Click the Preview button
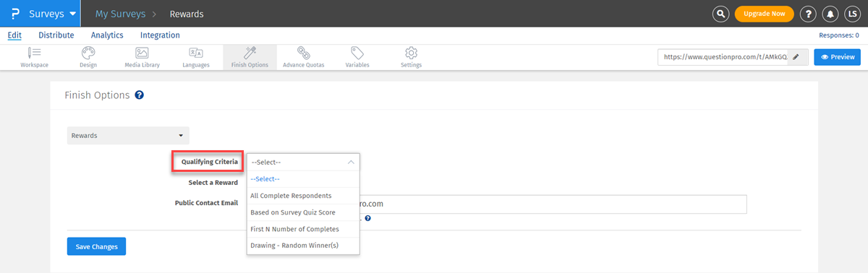This screenshot has width=868, height=273. (x=837, y=57)
